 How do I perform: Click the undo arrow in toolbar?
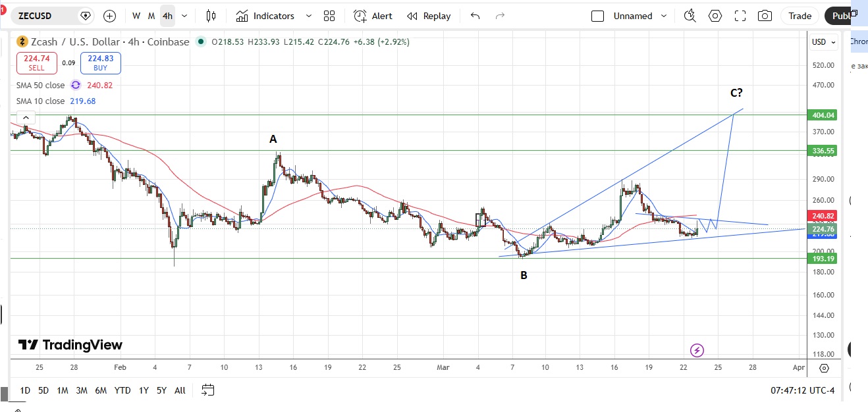point(475,16)
